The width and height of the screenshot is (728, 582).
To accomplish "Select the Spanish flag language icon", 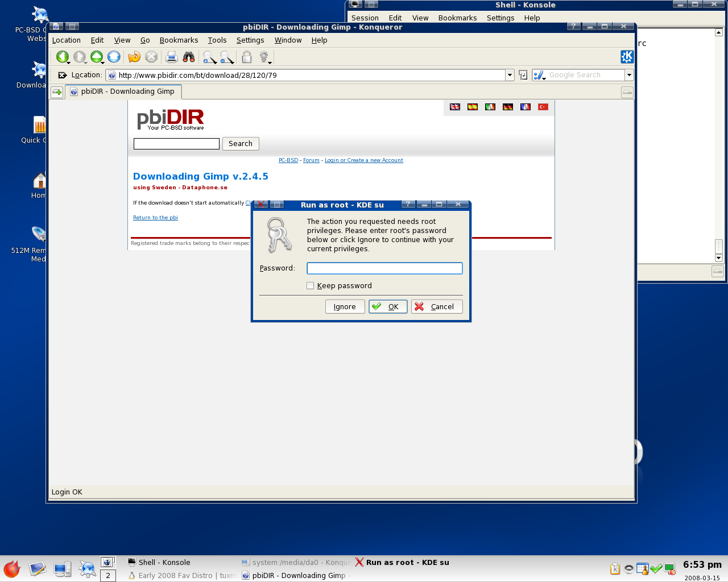I will point(473,107).
